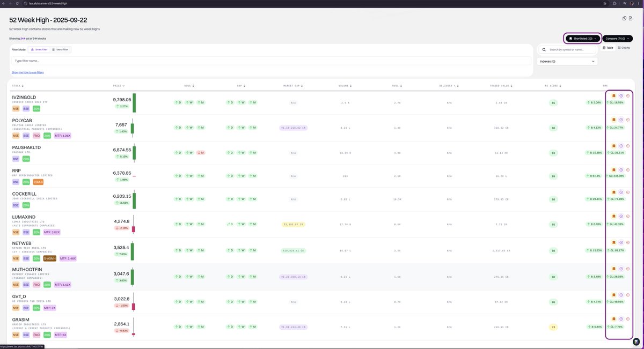Toggle LUMAXIND shortlist bookmark

[614, 217]
